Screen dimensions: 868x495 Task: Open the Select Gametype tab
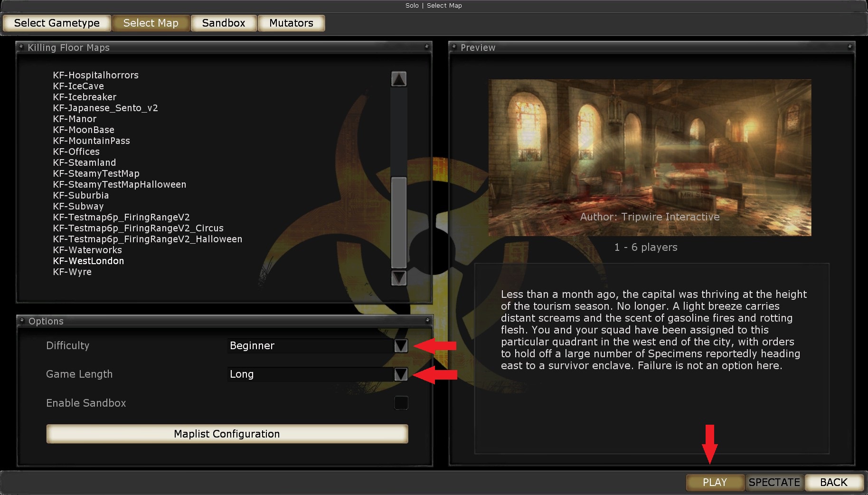pos(57,23)
